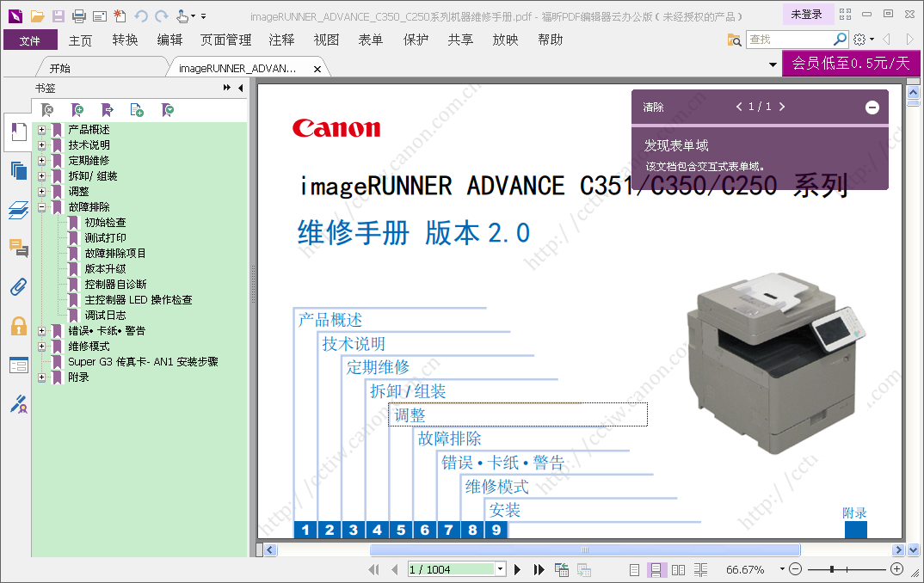The image size is (924, 583).
Task: Collapse the bookmarks panel with arrow
Action: [240, 88]
